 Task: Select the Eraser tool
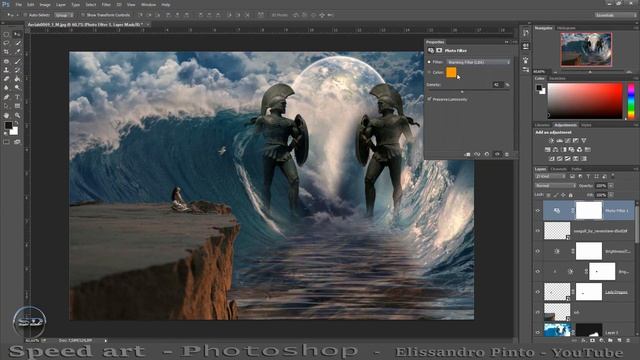coord(7,79)
